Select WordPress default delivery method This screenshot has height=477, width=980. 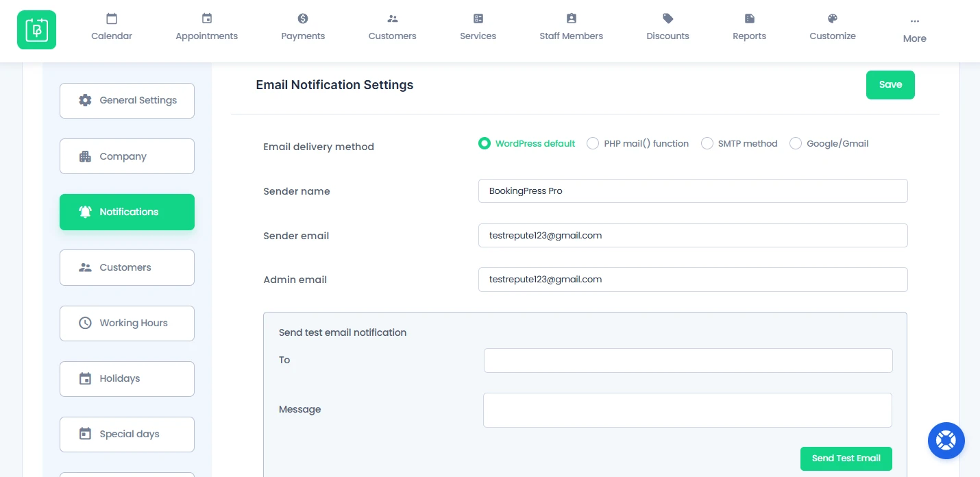pos(526,143)
